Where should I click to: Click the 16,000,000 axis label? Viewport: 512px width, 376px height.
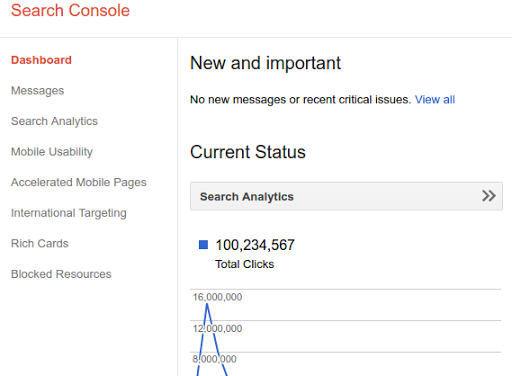click(x=217, y=297)
